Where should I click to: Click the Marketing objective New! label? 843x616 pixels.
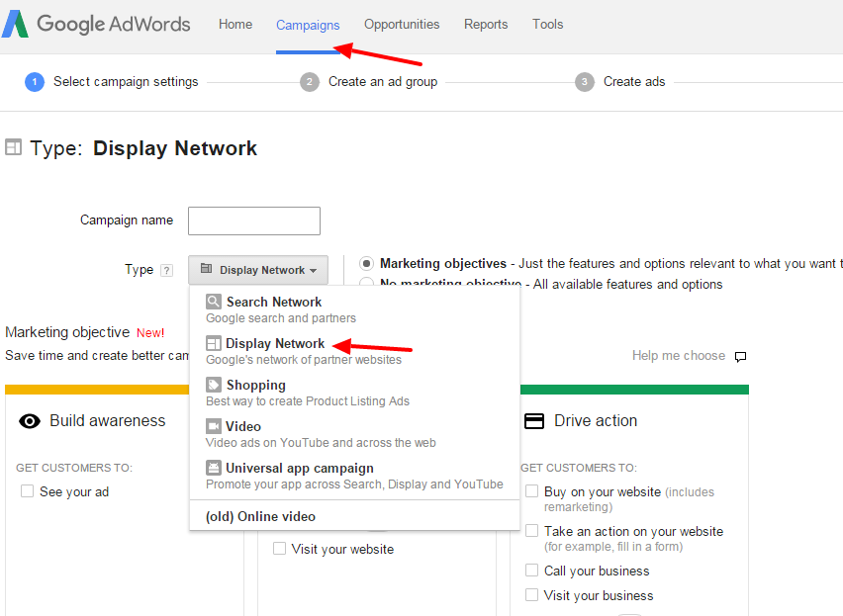(84, 332)
